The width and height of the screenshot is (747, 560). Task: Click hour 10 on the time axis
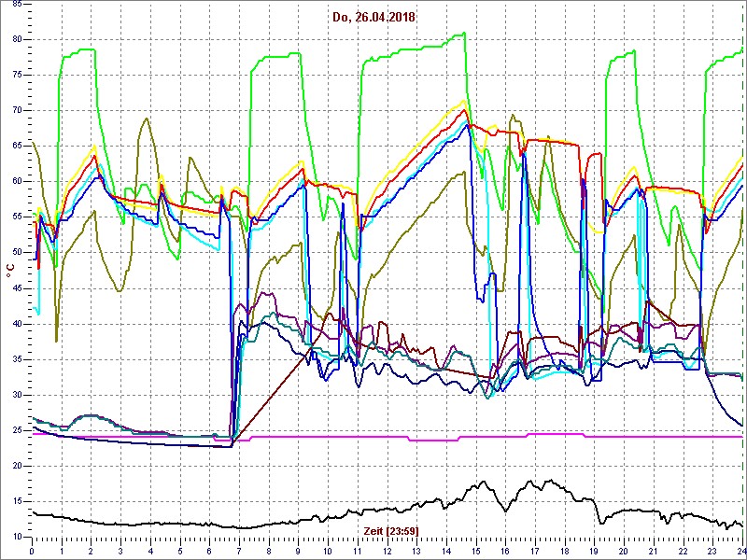[x=328, y=551]
